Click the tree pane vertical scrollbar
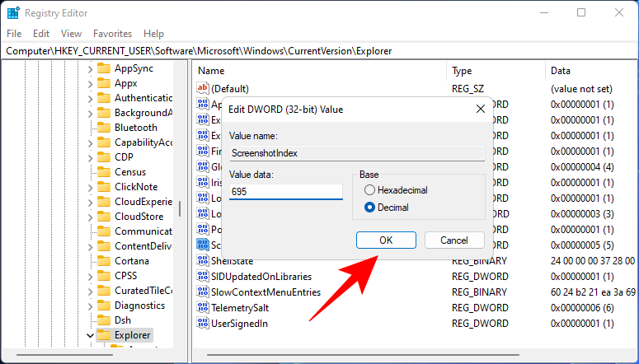Viewport: 639px width, 364px height. tap(180, 206)
